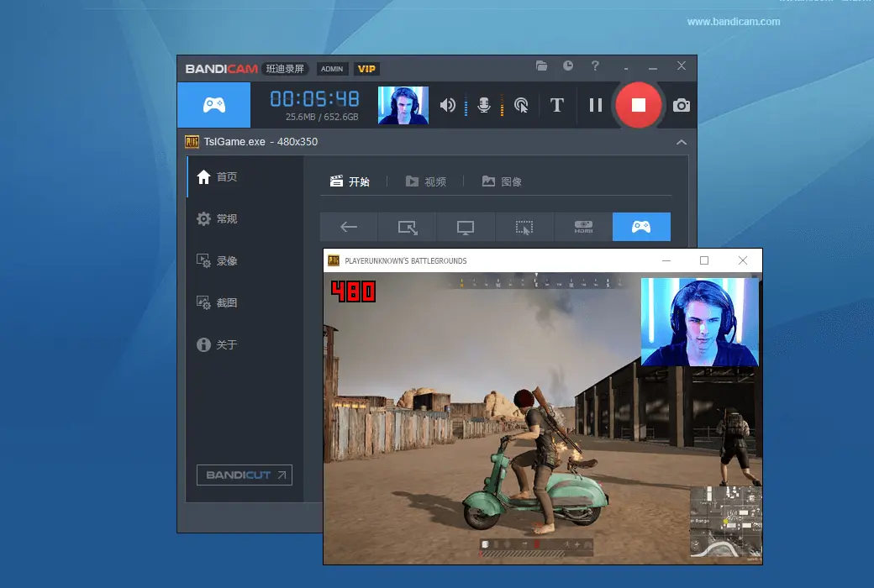The image size is (874, 588).
Task: Choose the around-mouse dotted selection mode
Action: click(x=524, y=227)
